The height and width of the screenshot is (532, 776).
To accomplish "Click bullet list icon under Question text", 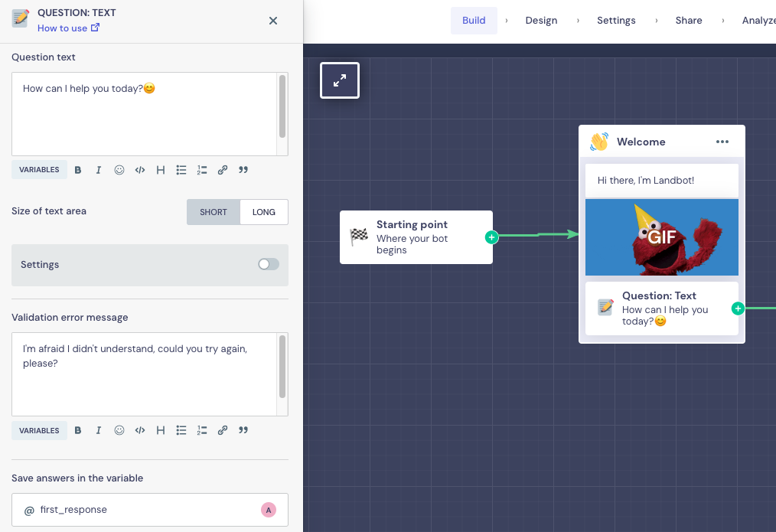I will point(181,170).
